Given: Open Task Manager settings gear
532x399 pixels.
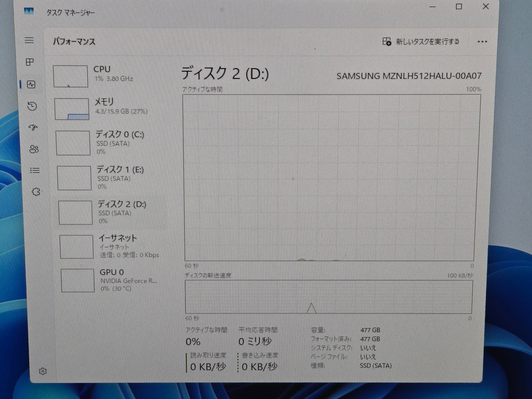Looking at the screenshot, I should coord(43,371).
